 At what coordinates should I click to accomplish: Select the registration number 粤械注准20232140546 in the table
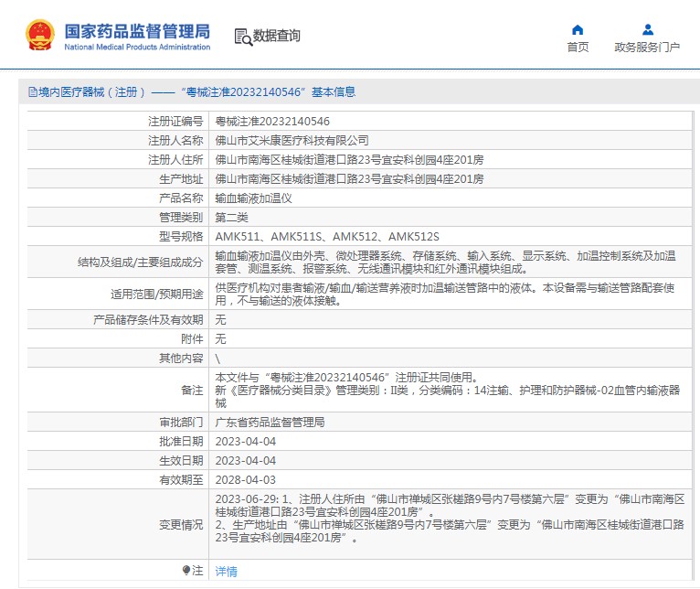(272, 121)
